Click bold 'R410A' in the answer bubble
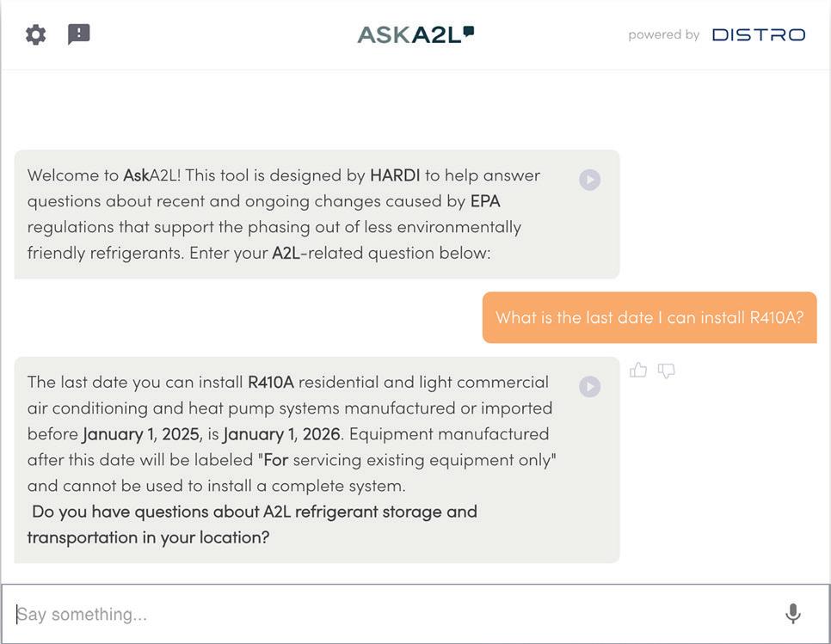 [271, 382]
